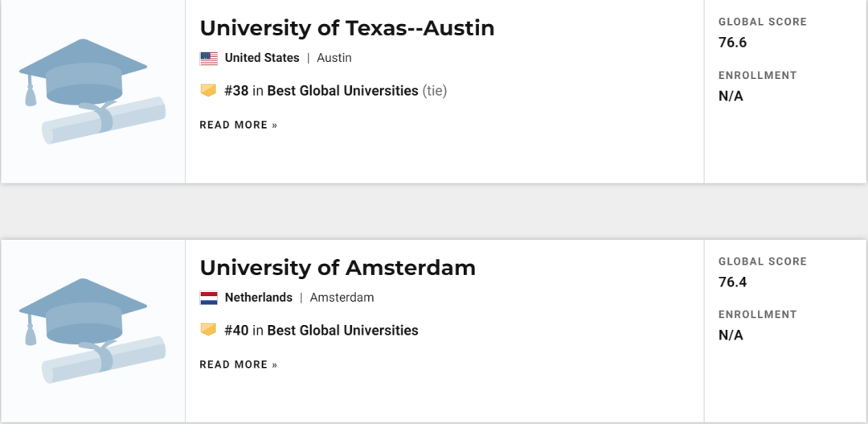The image size is (868, 424).
Task: Click the ranking badge icon beside #38
Action: pyautogui.click(x=209, y=91)
